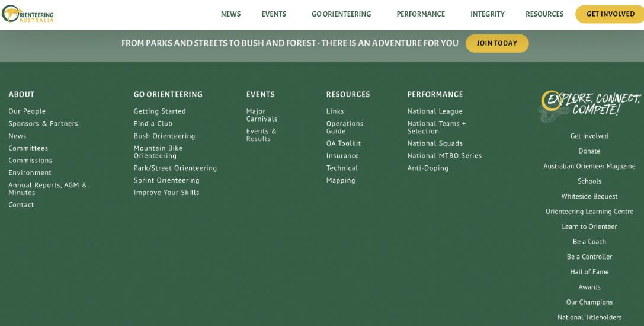Click the PERFORMANCE footer heading
The width and height of the screenshot is (644, 326).
pyautogui.click(x=435, y=95)
